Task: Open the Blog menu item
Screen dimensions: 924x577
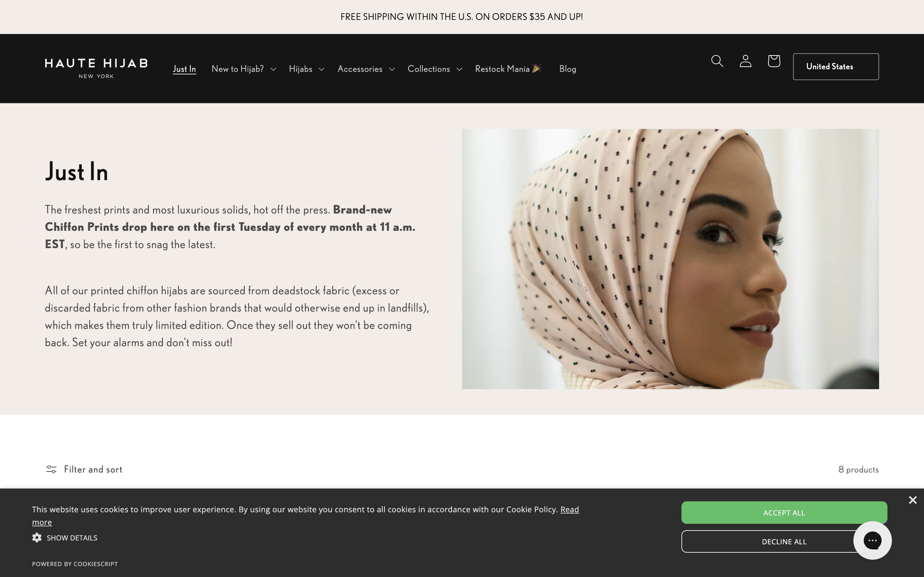Action: (568, 69)
